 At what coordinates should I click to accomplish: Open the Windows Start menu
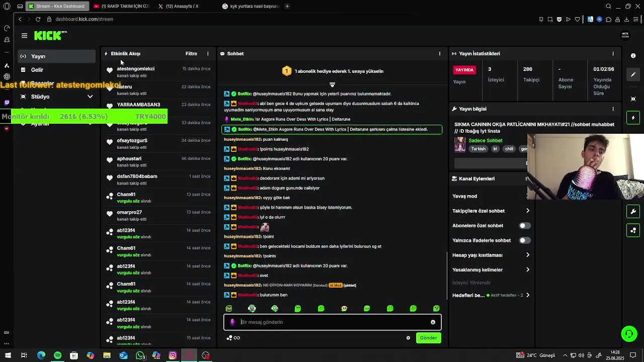tap(8, 355)
